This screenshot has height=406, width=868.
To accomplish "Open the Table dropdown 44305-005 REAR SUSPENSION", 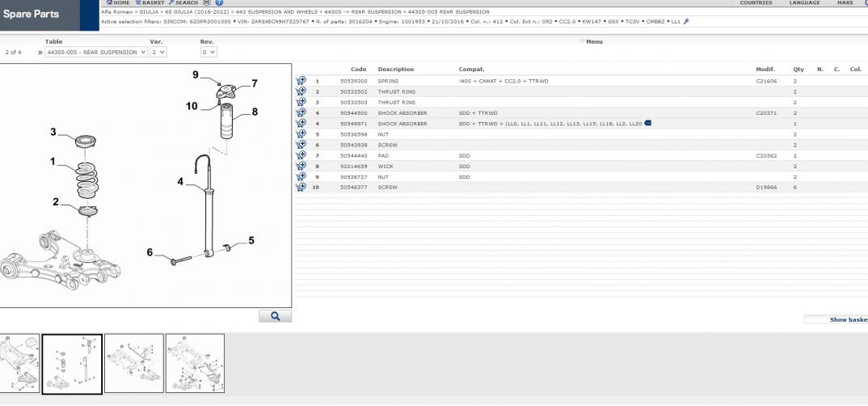I will pos(96,52).
